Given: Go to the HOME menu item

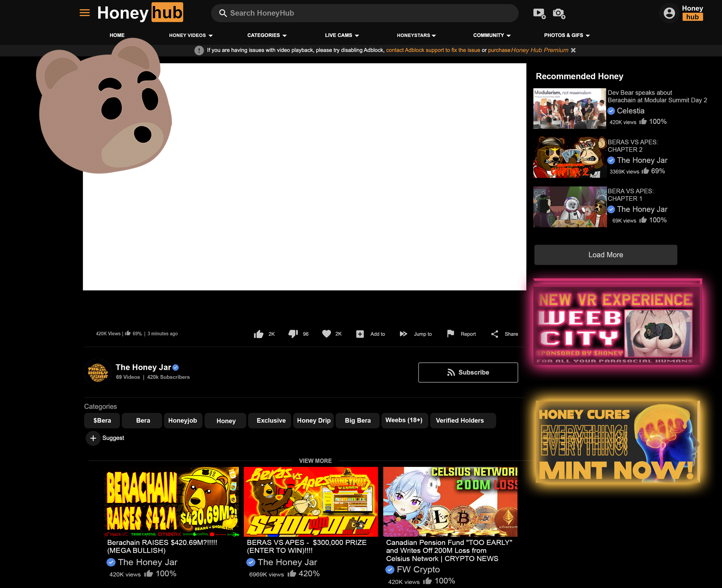Looking at the screenshot, I should 117,35.
